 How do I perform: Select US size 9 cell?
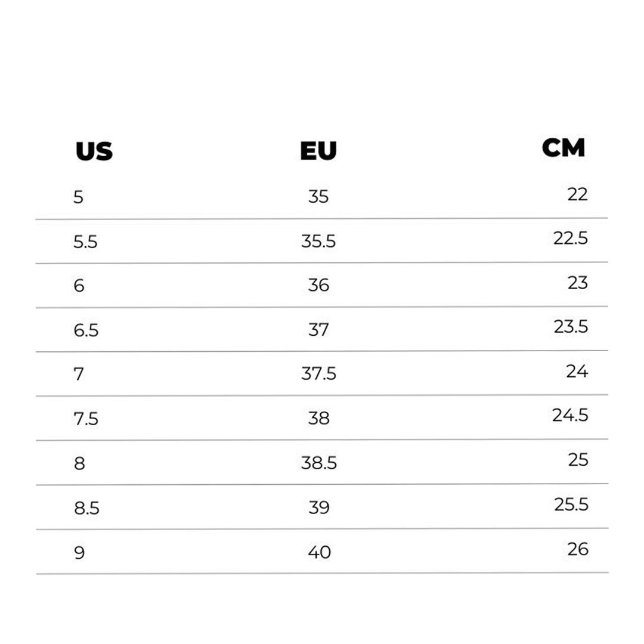tap(79, 553)
